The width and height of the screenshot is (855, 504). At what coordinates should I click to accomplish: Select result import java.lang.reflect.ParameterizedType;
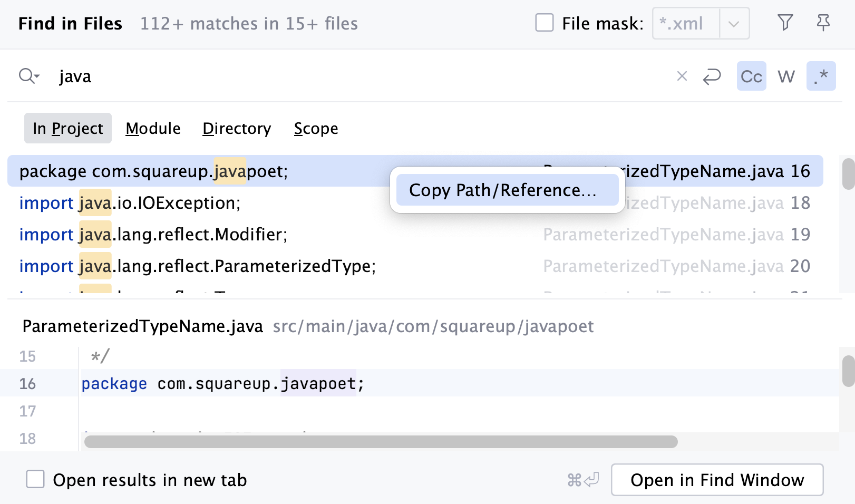(x=415, y=266)
